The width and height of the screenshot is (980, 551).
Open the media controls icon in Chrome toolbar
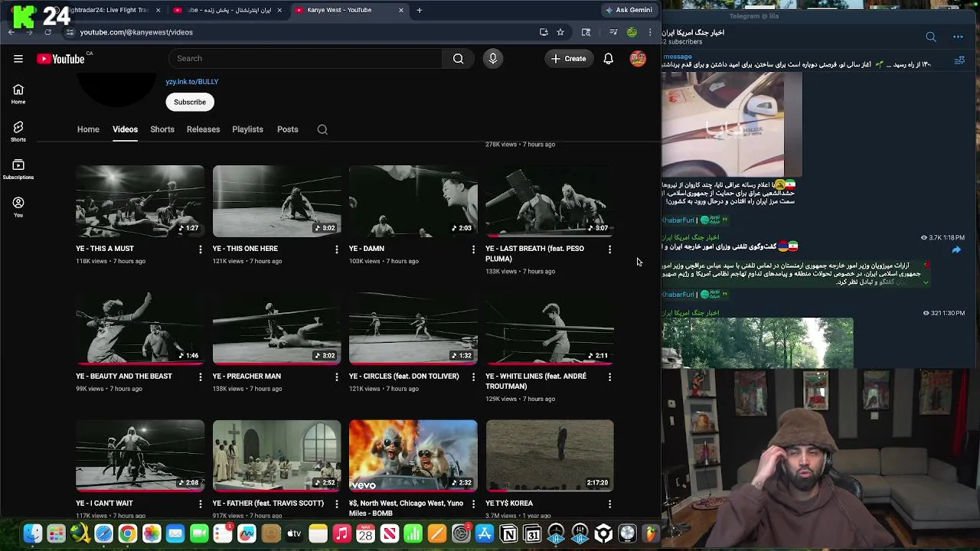click(x=613, y=32)
